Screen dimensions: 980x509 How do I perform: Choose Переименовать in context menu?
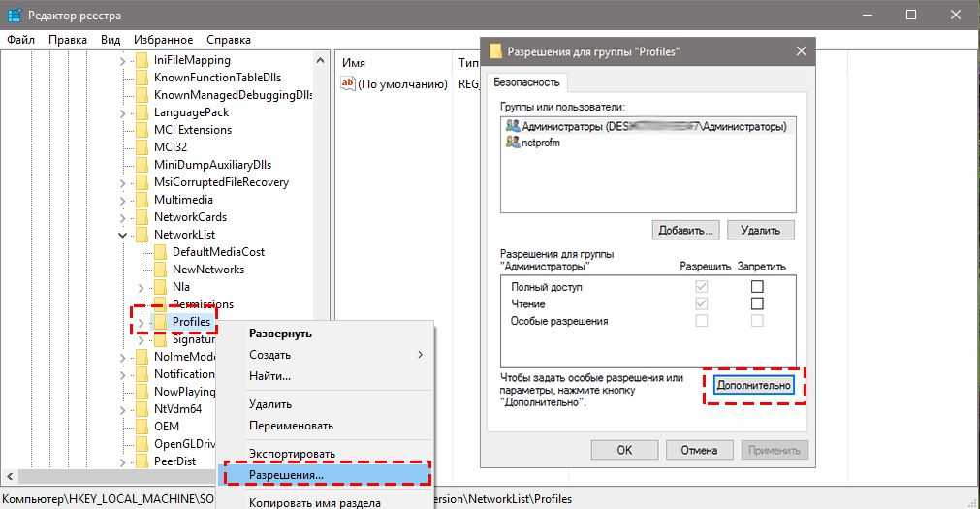tap(325, 426)
